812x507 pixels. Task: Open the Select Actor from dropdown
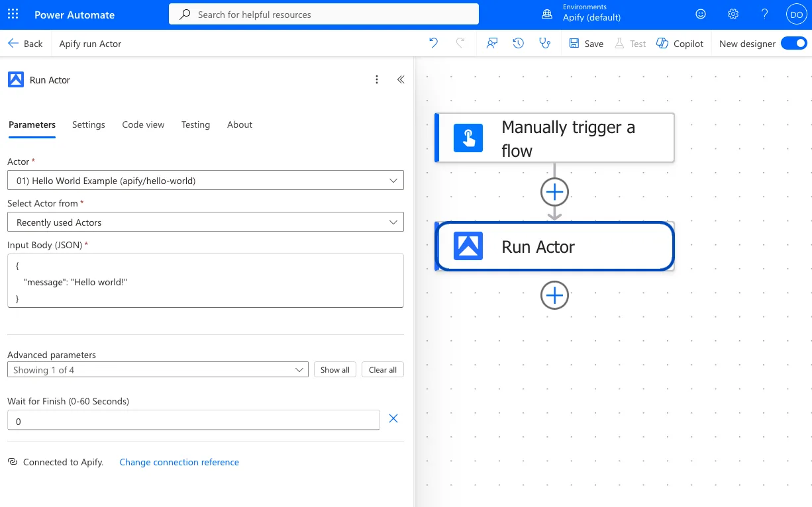pyautogui.click(x=205, y=222)
